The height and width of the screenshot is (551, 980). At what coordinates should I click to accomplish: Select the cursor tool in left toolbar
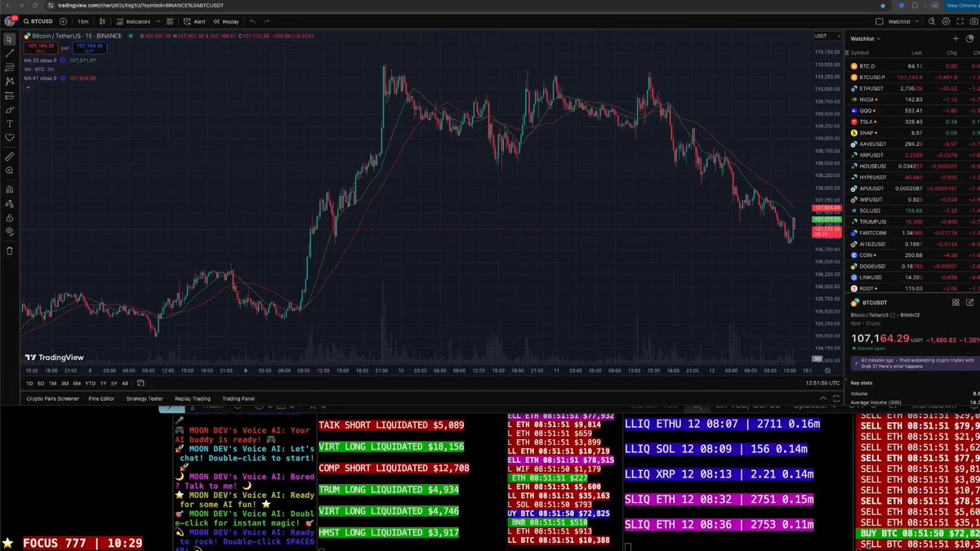click(10, 39)
